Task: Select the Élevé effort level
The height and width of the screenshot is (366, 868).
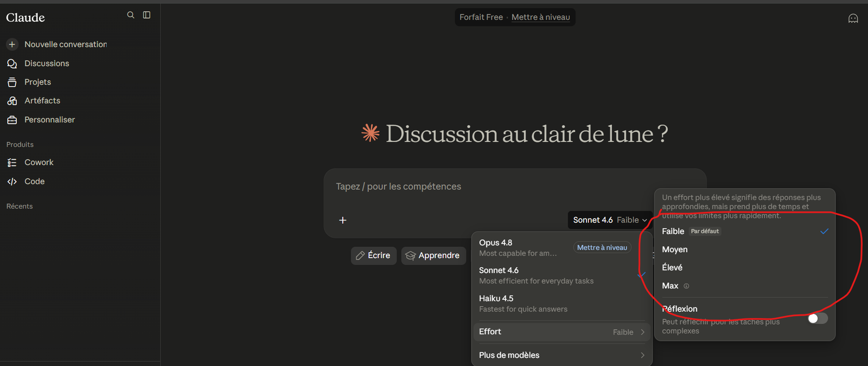Action: [x=745, y=267]
